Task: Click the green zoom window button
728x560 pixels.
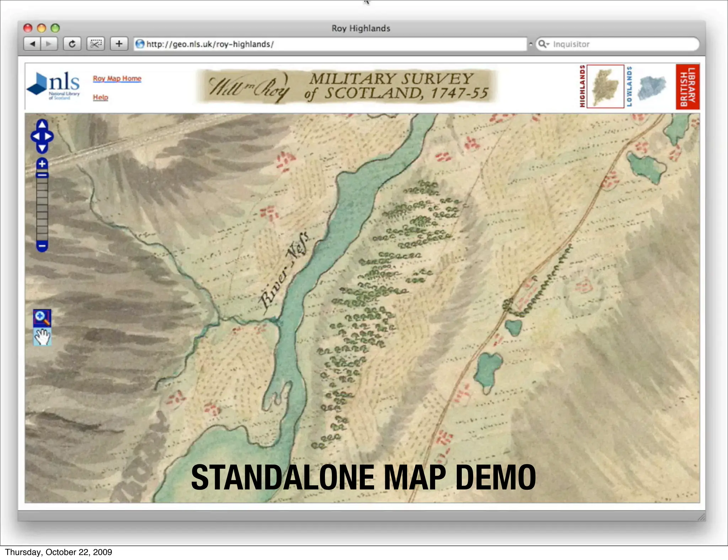Action: coord(55,28)
